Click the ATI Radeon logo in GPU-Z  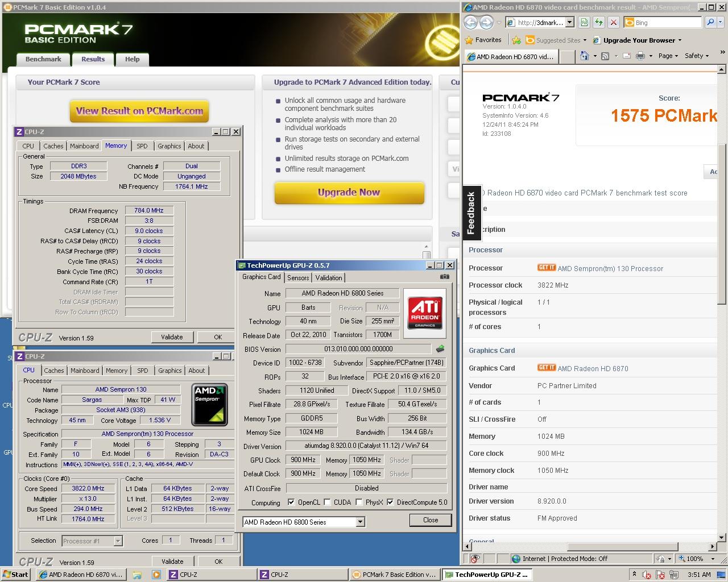425,313
